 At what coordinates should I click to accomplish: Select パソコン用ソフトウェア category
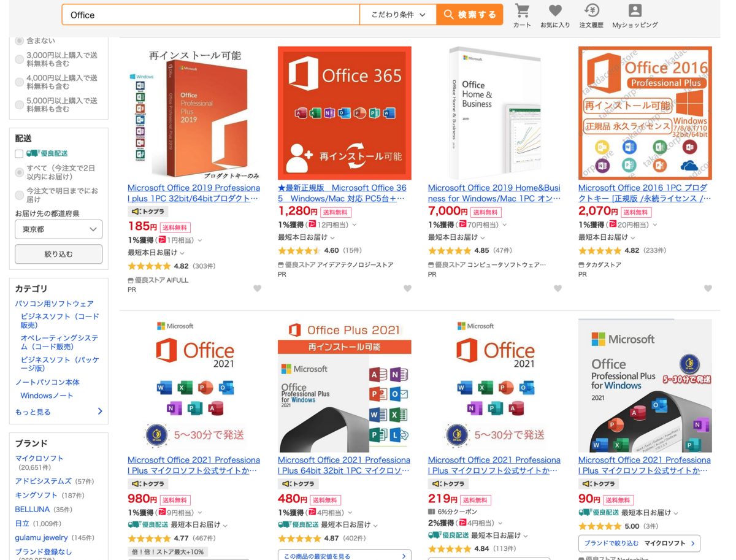coord(54,304)
